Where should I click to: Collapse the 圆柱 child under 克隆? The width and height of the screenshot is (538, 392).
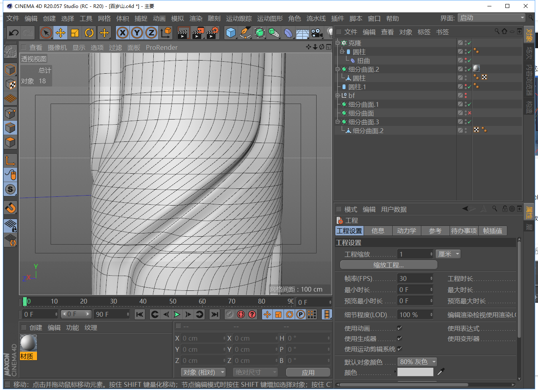(x=342, y=51)
